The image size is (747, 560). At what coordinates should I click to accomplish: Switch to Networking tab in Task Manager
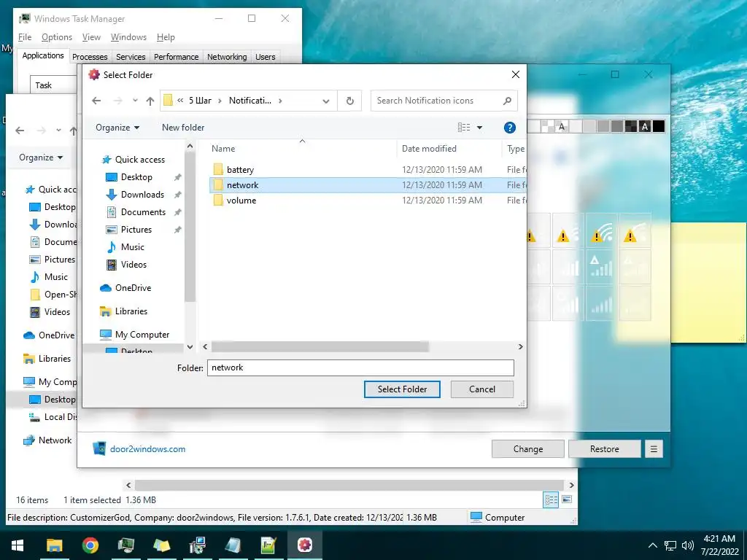(x=227, y=57)
